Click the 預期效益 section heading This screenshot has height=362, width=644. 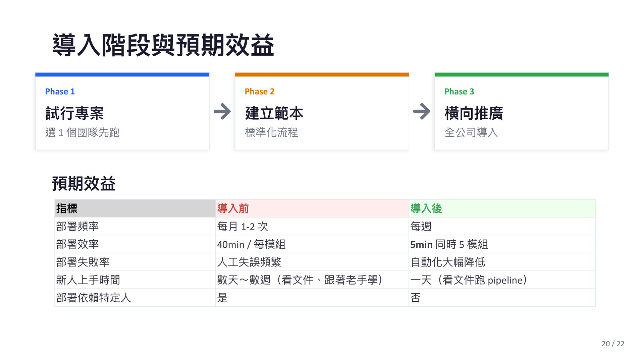pos(84,184)
